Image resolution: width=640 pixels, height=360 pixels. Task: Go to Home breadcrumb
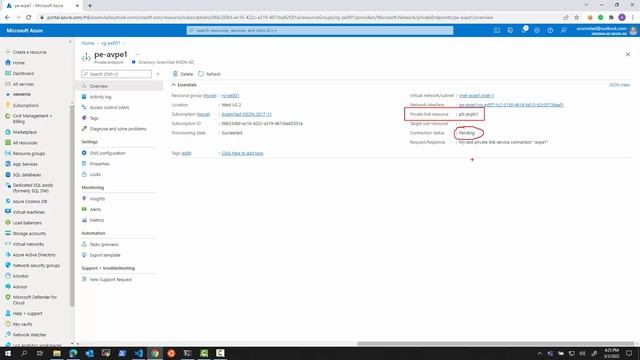pos(87,43)
